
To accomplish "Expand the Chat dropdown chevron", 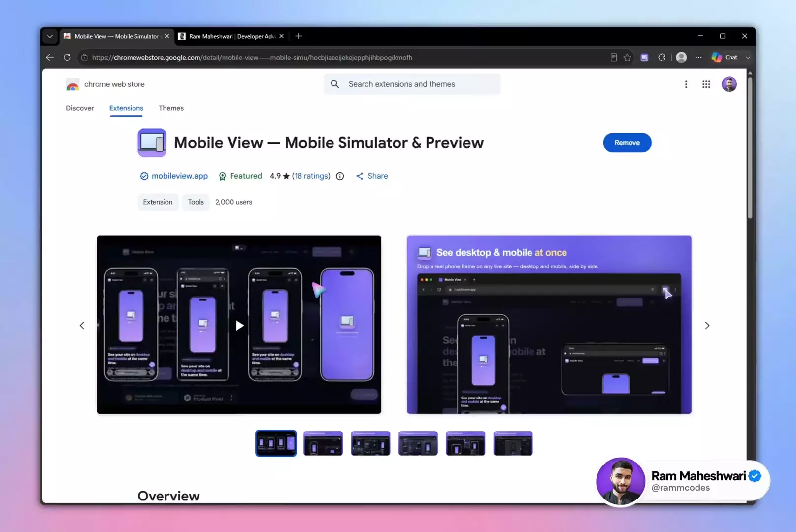I will (x=748, y=57).
